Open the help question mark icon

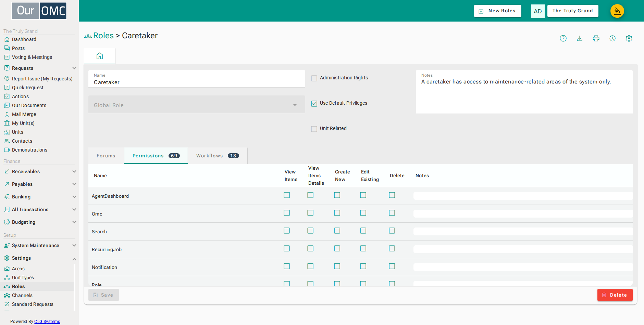click(x=563, y=38)
